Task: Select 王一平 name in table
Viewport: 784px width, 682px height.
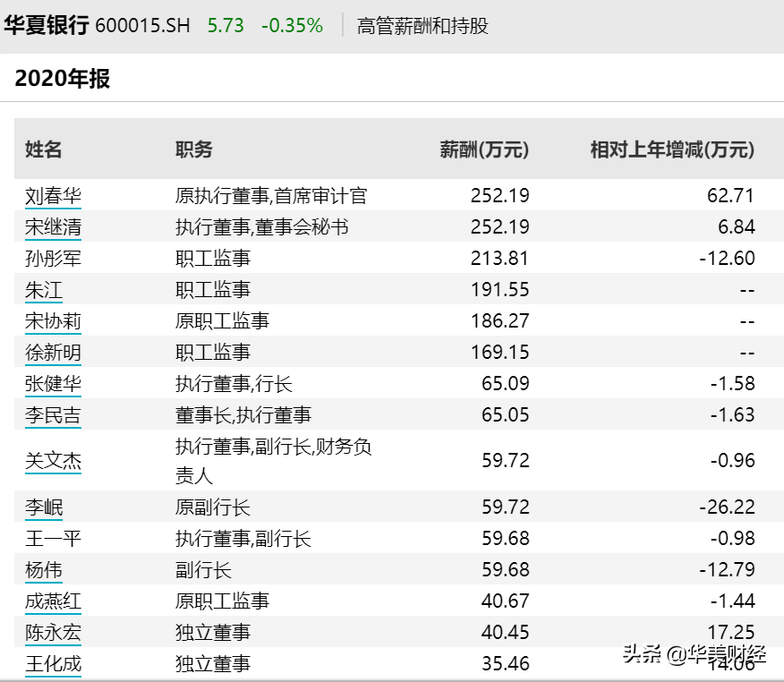Action: coord(53,539)
